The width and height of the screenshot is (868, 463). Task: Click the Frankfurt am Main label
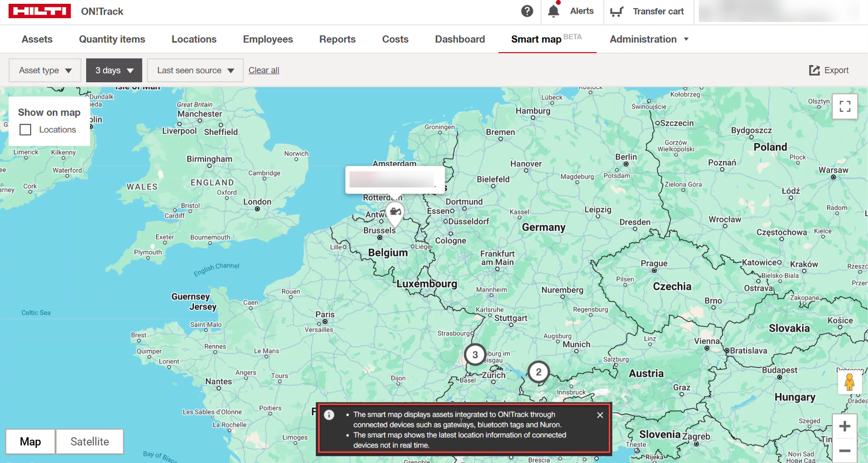(498, 258)
